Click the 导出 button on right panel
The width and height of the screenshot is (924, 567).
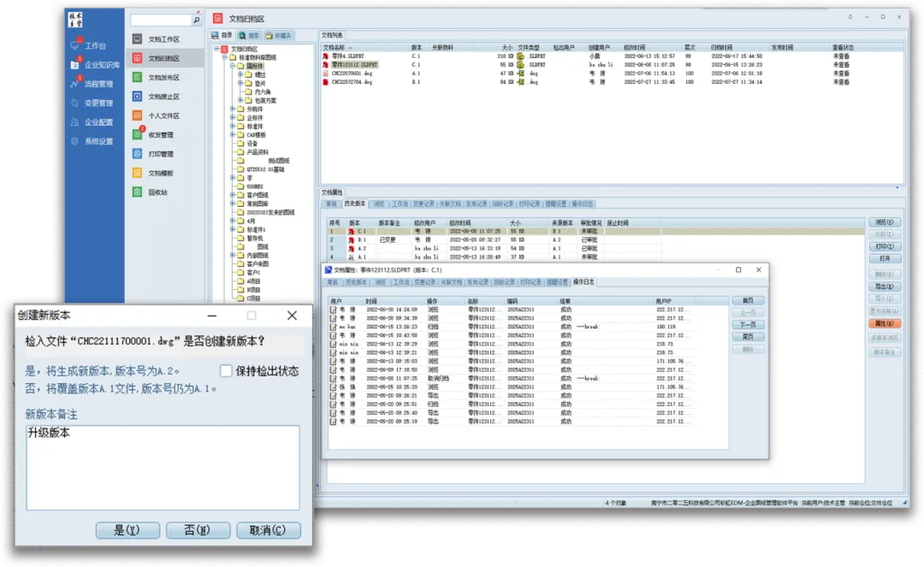pos(884,286)
